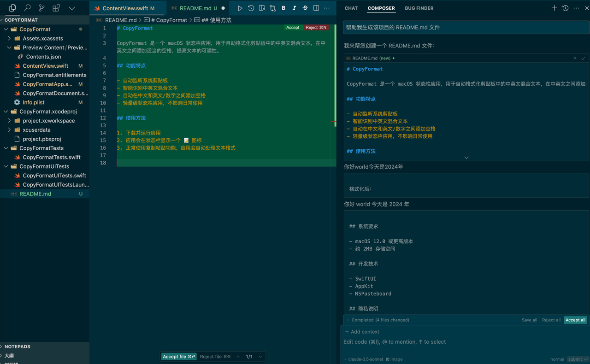Expand Completed (4 files changed) section
Image resolution: width=590 pixels, height=364 pixels.
pyautogui.click(x=378, y=320)
